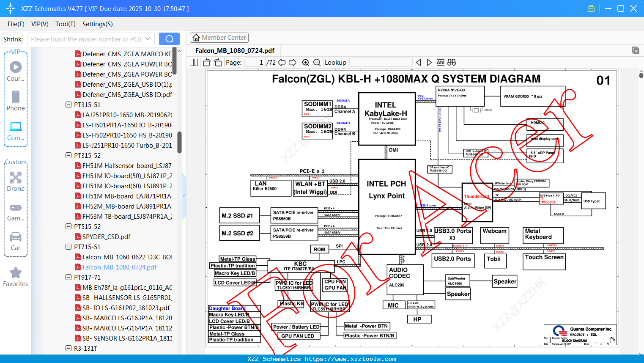Click the page number field

coord(255,62)
